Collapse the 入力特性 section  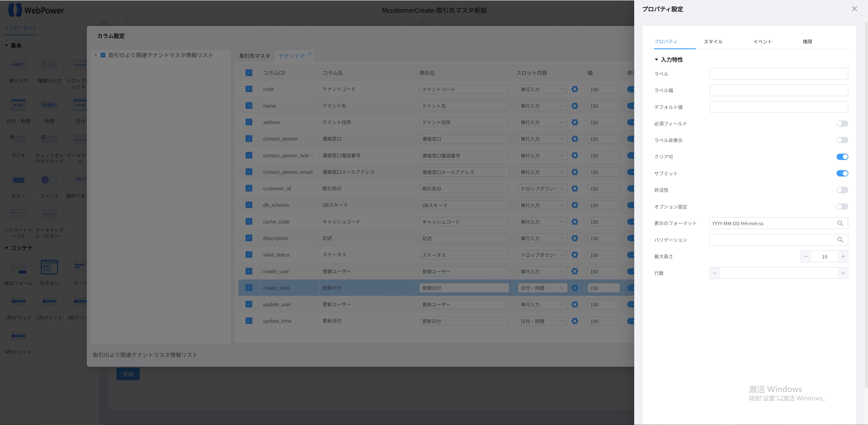click(656, 60)
